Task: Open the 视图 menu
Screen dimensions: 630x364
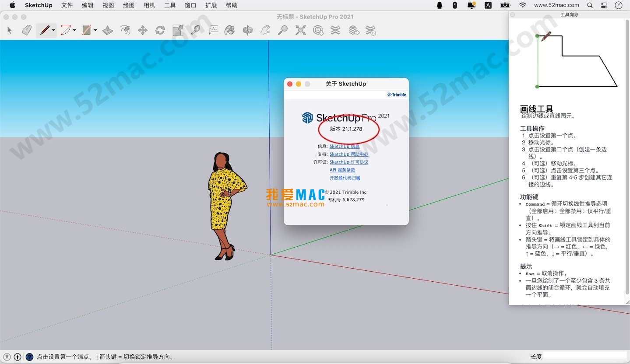Action: (108, 5)
